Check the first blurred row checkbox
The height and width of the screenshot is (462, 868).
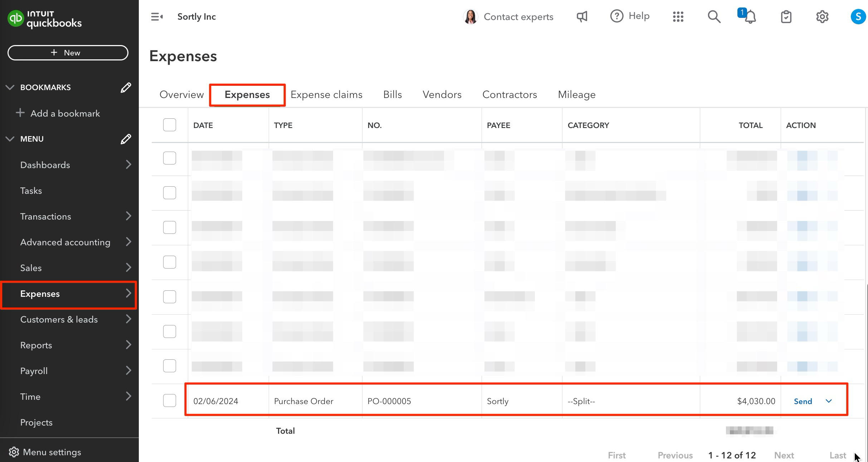pos(170,158)
